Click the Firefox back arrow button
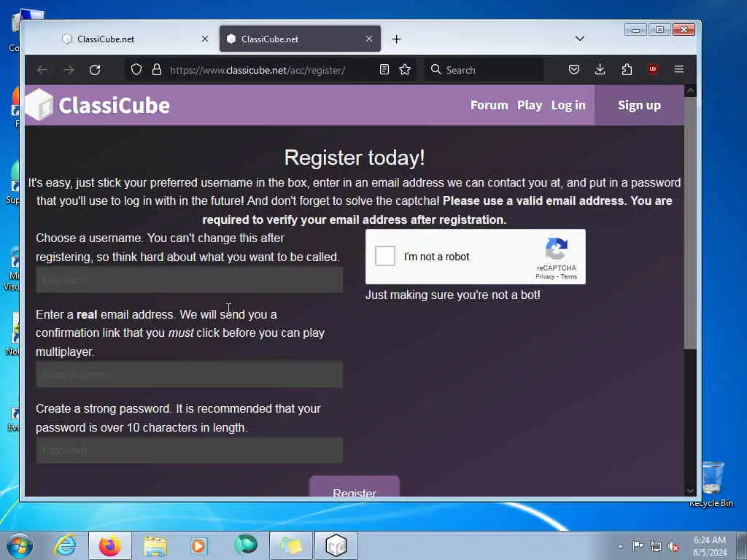The height and width of the screenshot is (560, 747). [42, 70]
